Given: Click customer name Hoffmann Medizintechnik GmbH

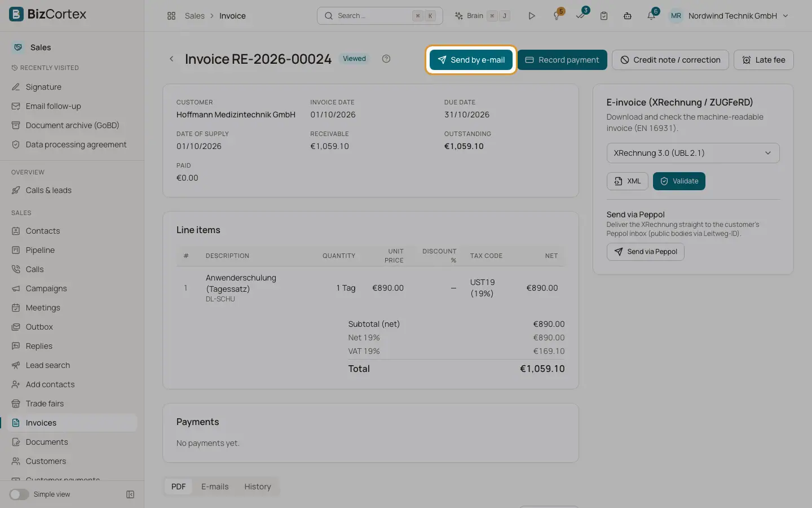Looking at the screenshot, I should (x=236, y=115).
